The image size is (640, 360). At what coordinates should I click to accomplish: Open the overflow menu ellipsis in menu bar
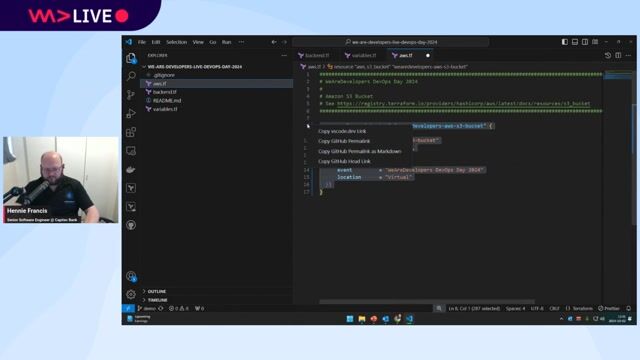pyautogui.click(x=241, y=42)
